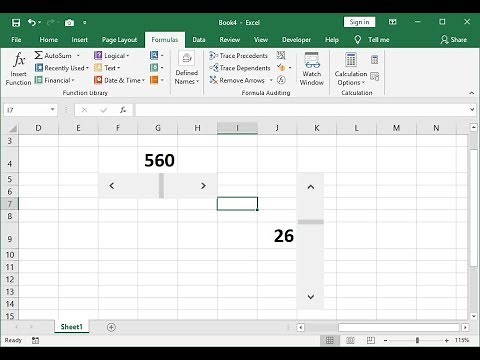The image size is (480, 360).
Task: Select cell containing 26
Action: pos(277,236)
